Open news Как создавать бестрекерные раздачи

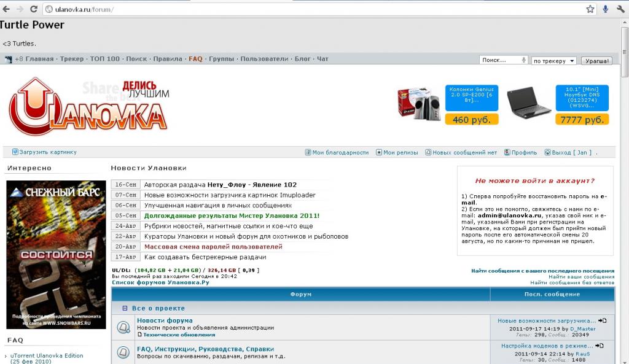tap(205, 257)
